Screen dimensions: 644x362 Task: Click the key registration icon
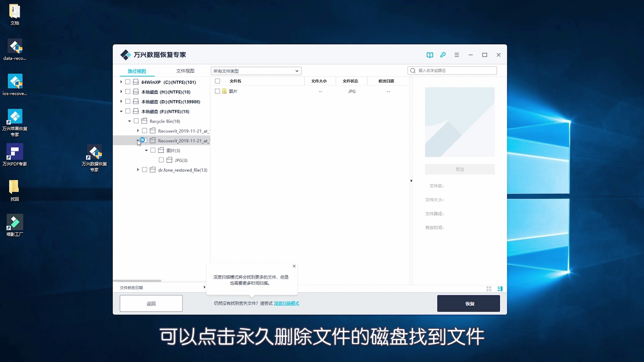(x=443, y=55)
